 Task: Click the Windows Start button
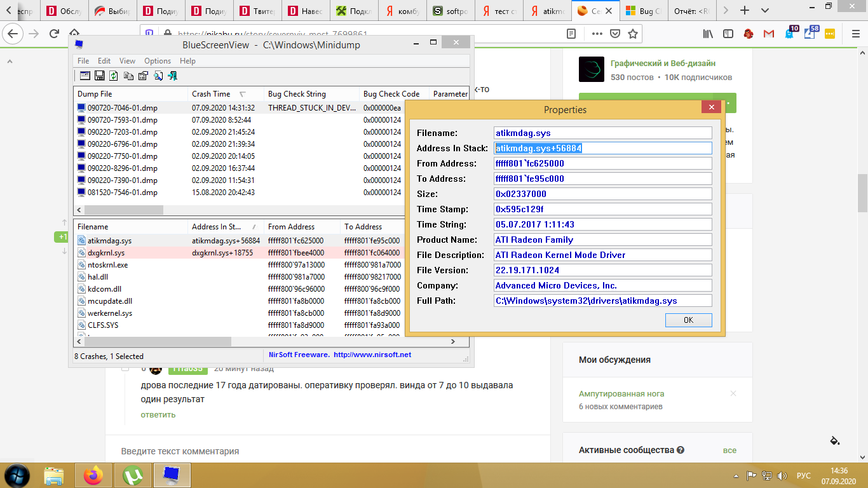[x=17, y=475]
